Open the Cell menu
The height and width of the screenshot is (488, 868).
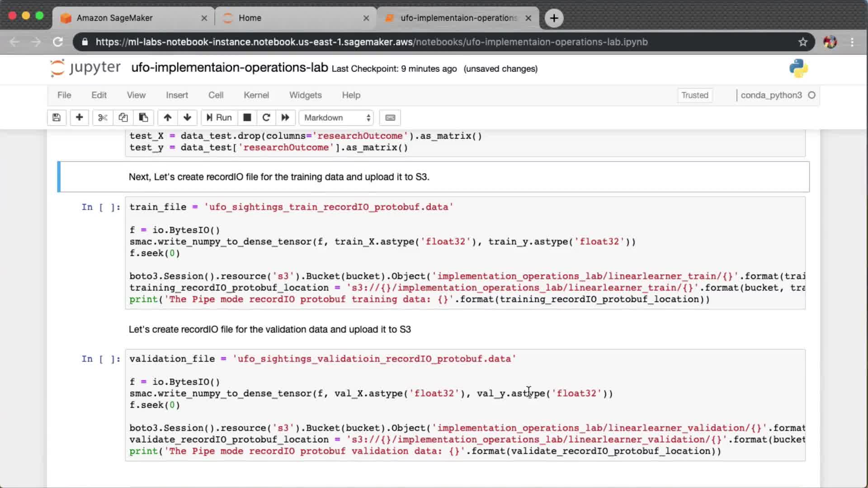pos(216,95)
